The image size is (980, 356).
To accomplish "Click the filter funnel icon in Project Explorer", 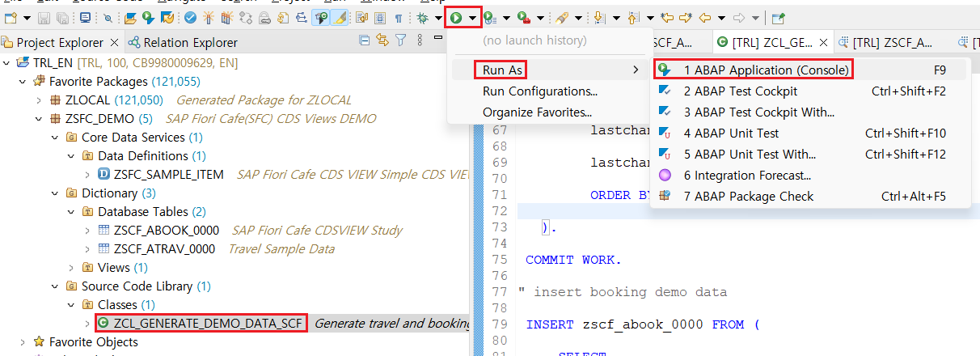I will click(400, 40).
